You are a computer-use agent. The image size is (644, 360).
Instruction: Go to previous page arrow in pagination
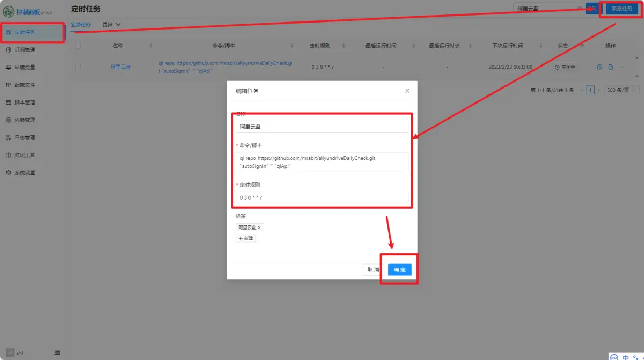581,90
